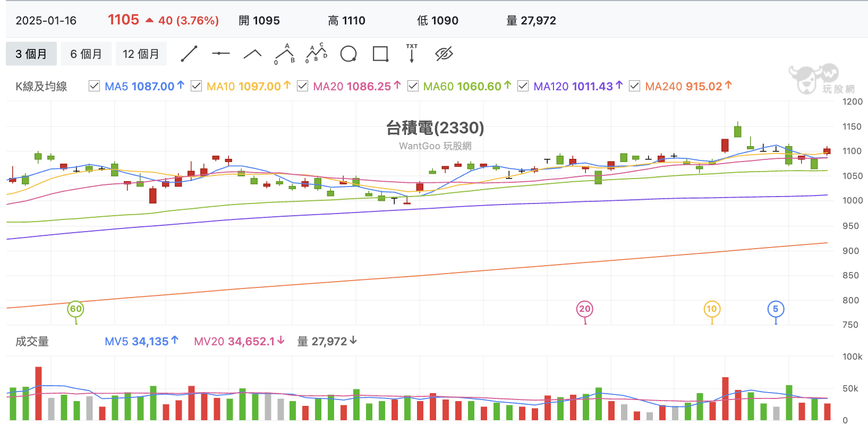Click the blue 5 marker on the chart
This screenshot has width=868, height=425.
[x=776, y=309]
